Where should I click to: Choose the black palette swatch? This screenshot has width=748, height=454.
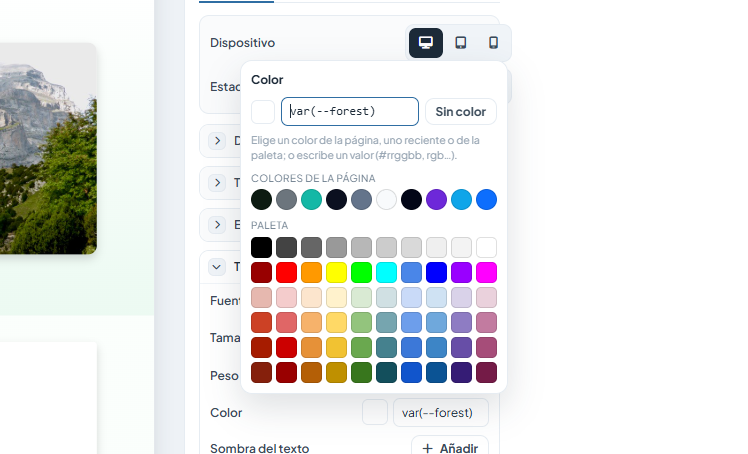pos(261,248)
